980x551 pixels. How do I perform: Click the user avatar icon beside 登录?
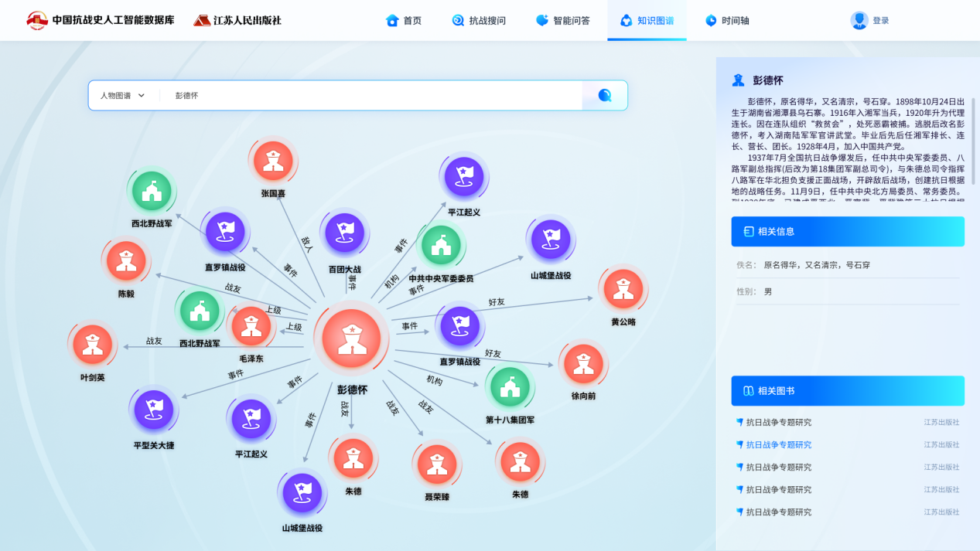coord(859,21)
